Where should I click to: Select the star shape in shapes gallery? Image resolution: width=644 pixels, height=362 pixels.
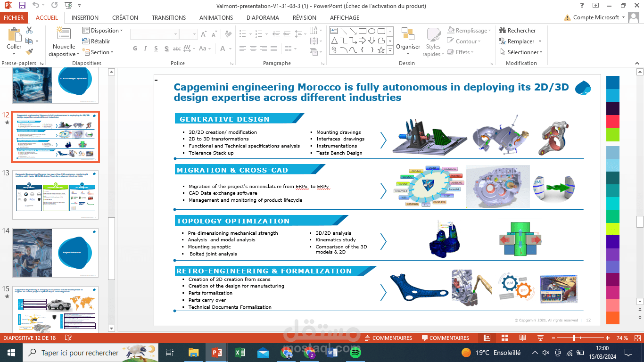pos(381,49)
